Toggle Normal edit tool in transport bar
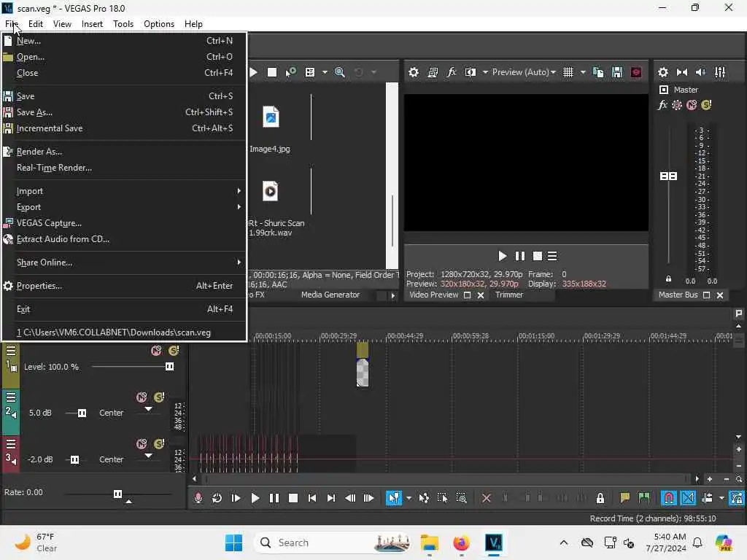This screenshot has width=747, height=560. (x=393, y=498)
